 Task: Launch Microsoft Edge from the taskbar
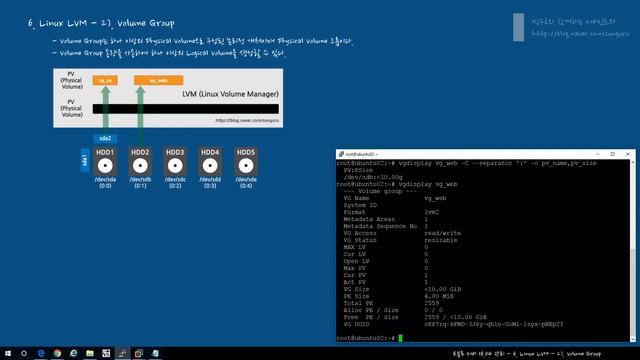tap(41, 353)
